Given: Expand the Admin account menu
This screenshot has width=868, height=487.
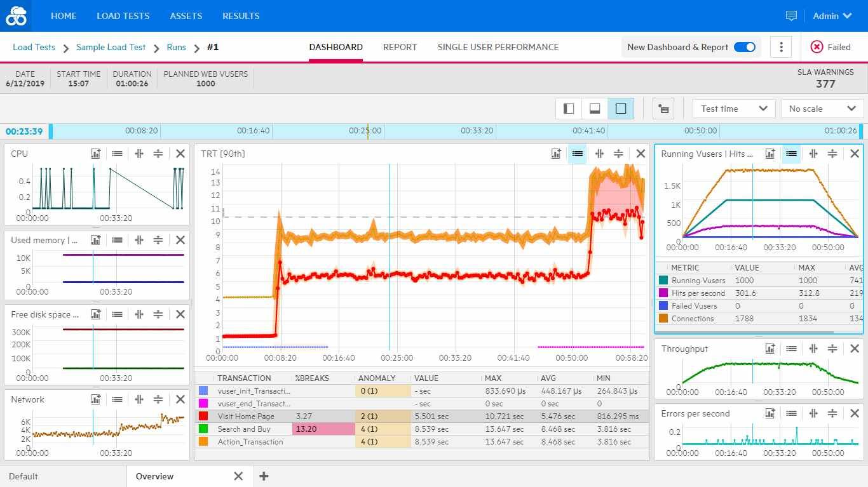Looking at the screenshot, I should pos(831,16).
